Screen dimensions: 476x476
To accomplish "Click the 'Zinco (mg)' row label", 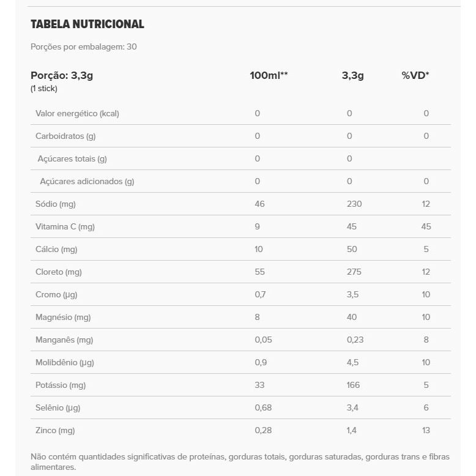I will coord(55,431).
